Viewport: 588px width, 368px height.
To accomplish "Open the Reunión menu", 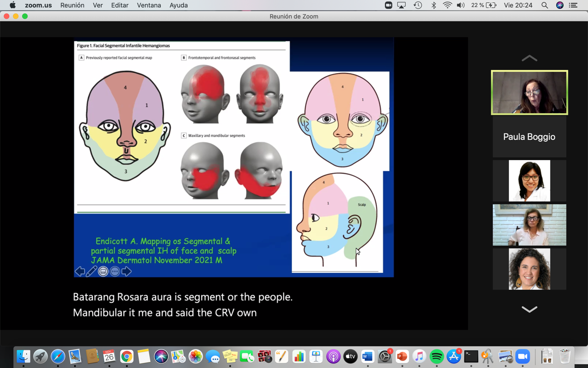I will 72,6.
